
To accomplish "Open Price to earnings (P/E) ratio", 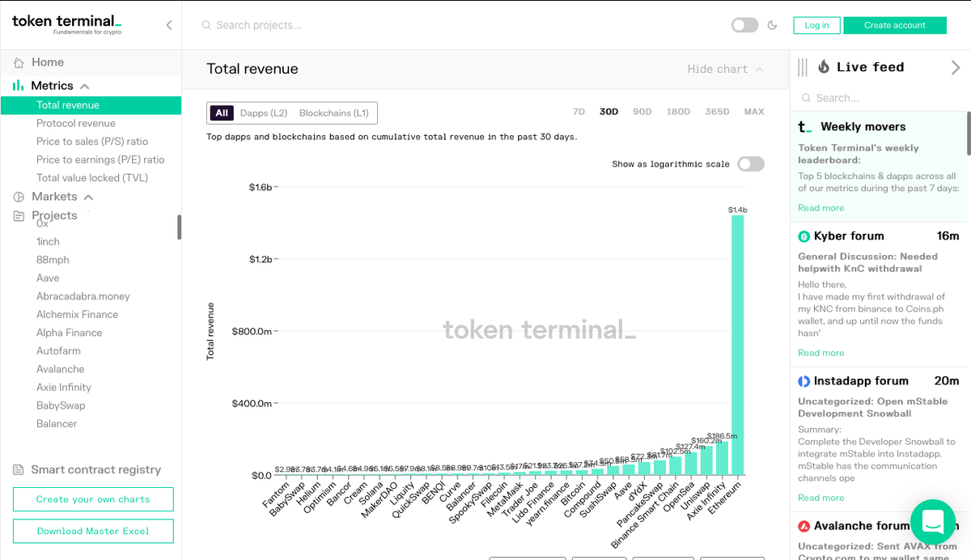I will [x=100, y=160].
